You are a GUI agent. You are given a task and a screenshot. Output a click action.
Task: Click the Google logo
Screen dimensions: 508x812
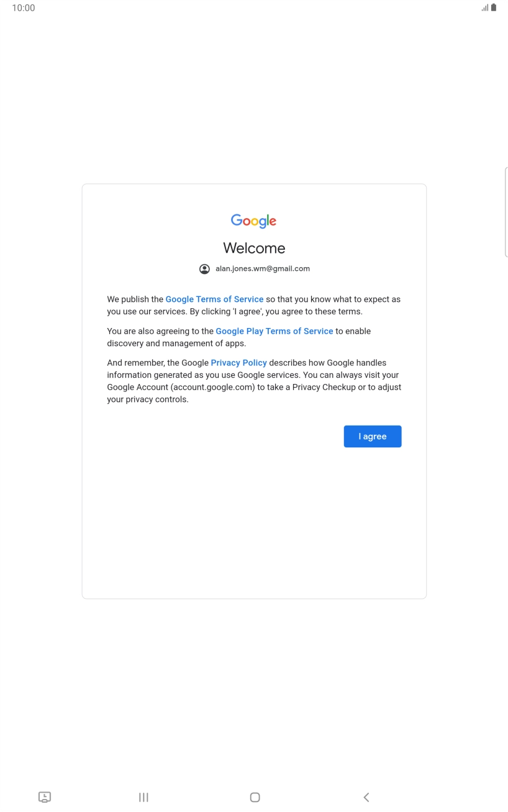(x=253, y=221)
